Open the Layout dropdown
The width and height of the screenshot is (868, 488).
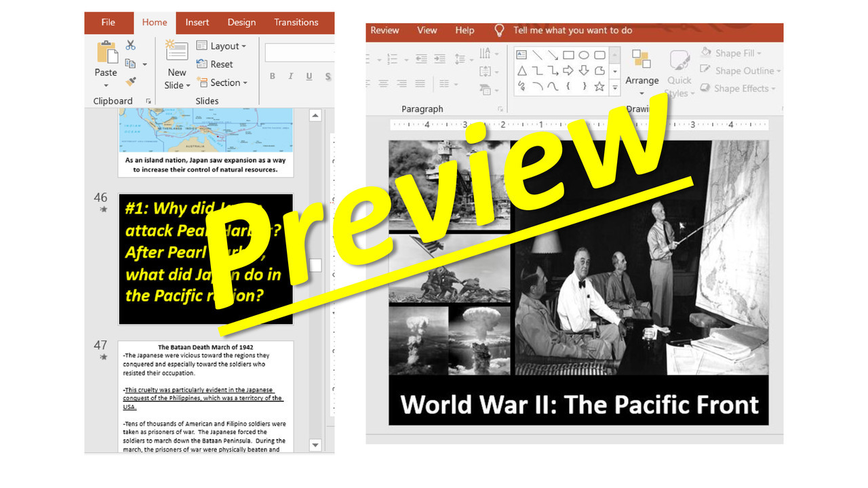click(x=223, y=45)
